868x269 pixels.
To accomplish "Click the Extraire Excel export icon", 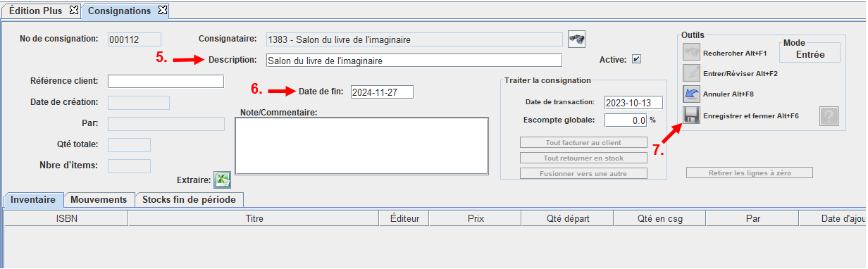I will tap(223, 180).
